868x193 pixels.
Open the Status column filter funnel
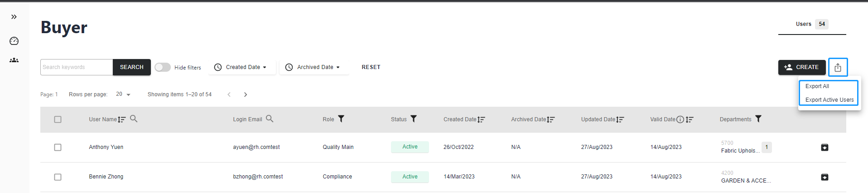tap(414, 119)
